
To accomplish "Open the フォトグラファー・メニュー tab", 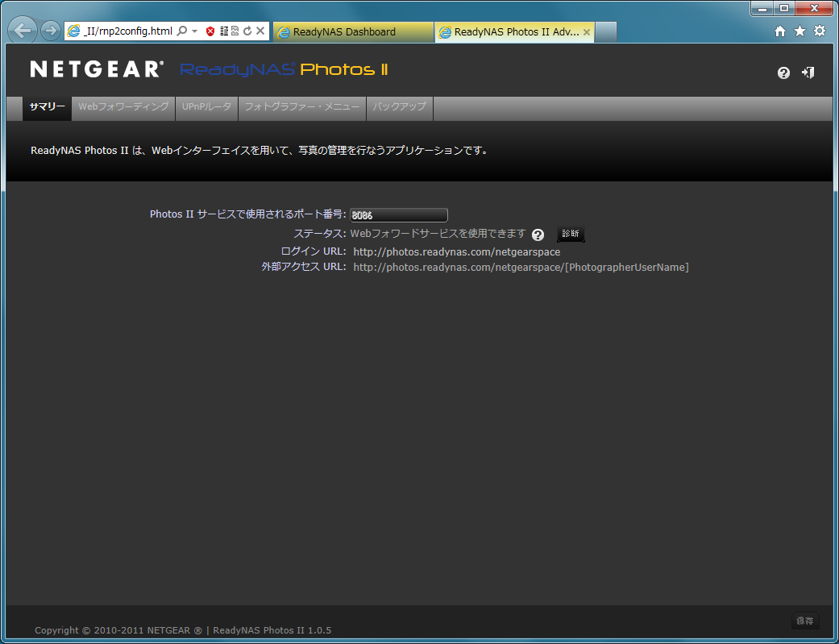I will click(x=302, y=107).
